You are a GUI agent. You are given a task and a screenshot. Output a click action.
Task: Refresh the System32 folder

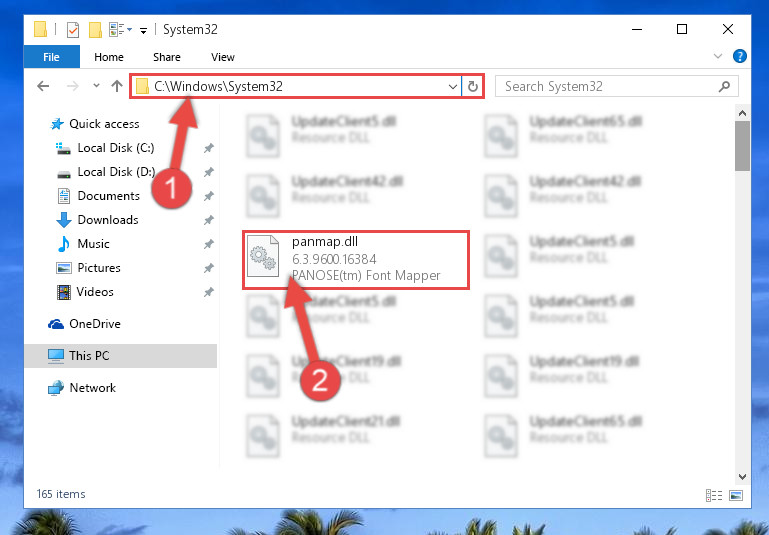[x=473, y=87]
